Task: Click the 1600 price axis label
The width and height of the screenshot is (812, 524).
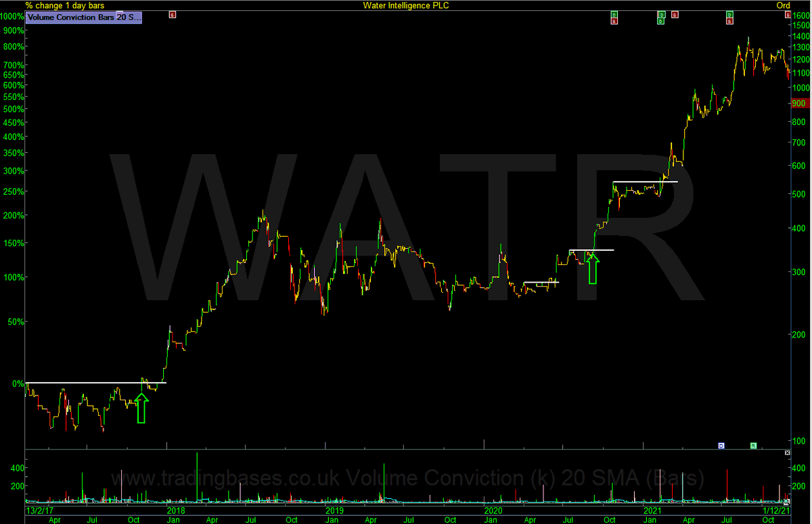Action: point(801,15)
